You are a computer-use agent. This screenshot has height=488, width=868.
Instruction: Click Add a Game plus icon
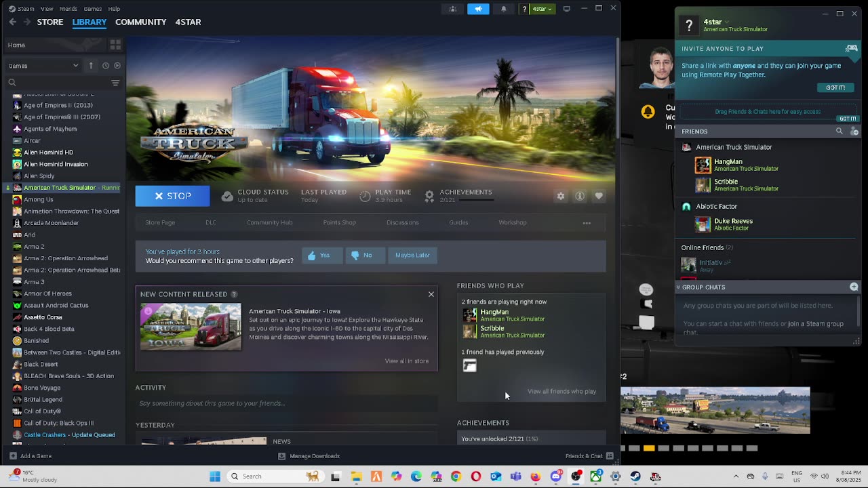click(x=13, y=456)
